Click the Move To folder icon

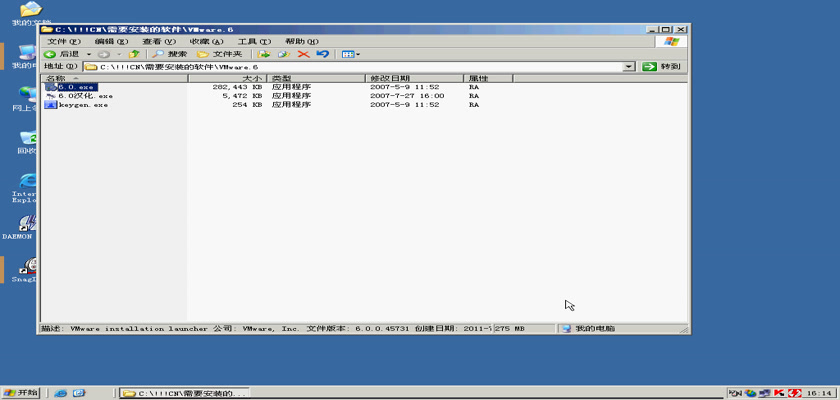pyautogui.click(x=263, y=54)
